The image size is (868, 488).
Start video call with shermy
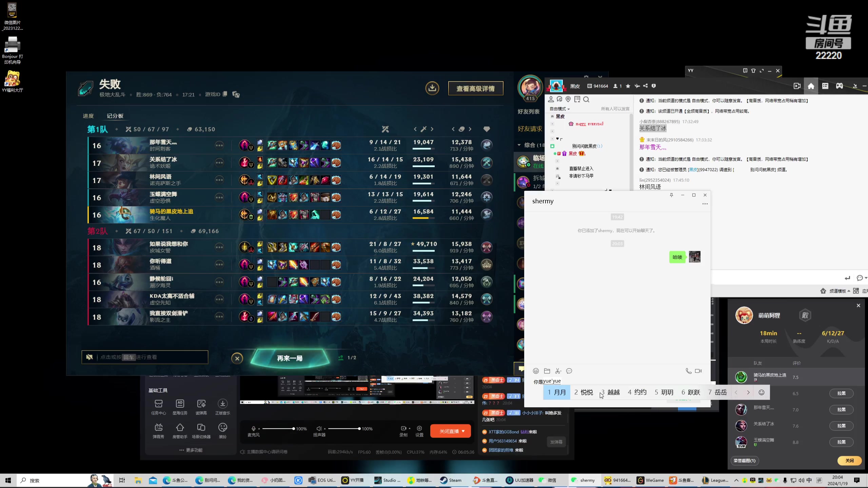(698, 371)
